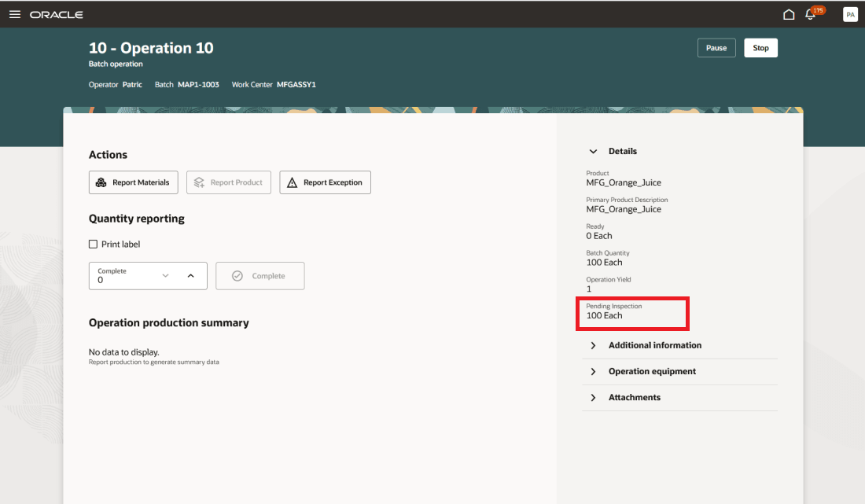The height and width of the screenshot is (504, 865).
Task: Pause the operation
Action: point(716,48)
